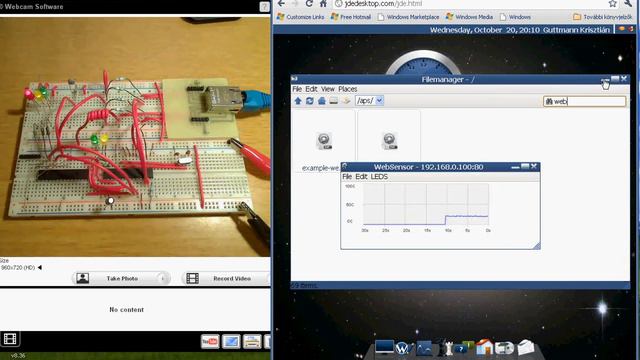The width and height of the screenshot is (640, 360).
Task: Expand the 960x720 (HD) size arrow
Action: click(40, 268)
